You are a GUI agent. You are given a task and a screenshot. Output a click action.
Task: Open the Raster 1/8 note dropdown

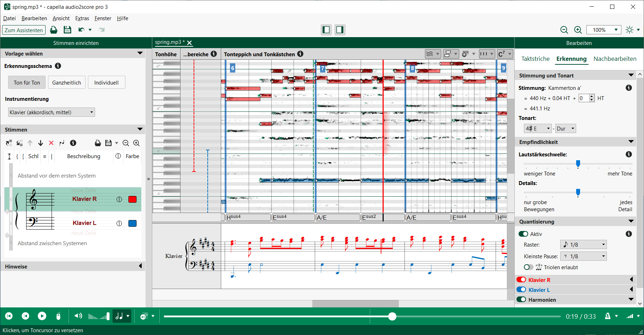(583, 244)
